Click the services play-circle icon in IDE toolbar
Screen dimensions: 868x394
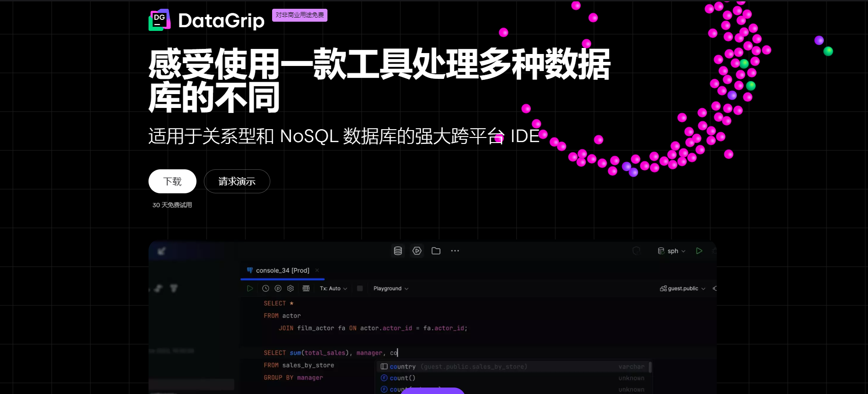(417, 251)
